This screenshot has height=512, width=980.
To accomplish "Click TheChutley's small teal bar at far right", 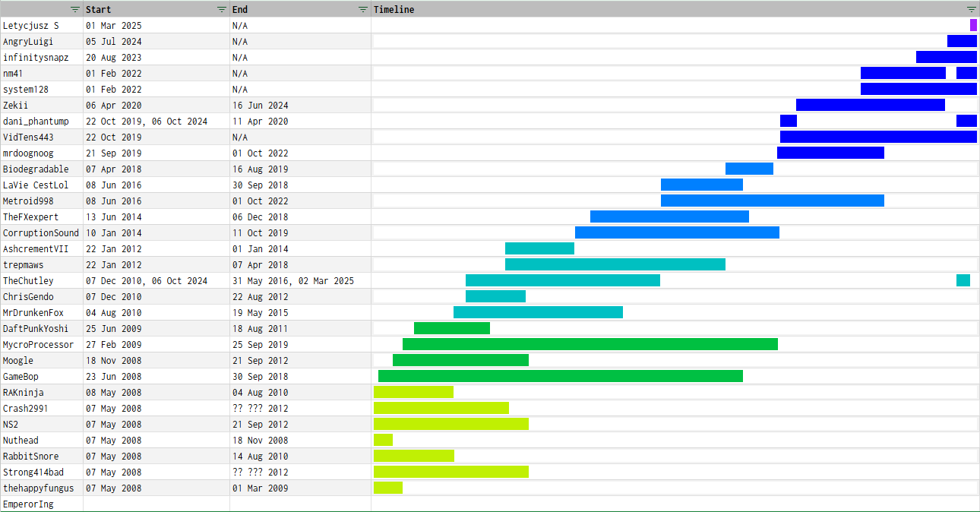I will coord(963,280).
